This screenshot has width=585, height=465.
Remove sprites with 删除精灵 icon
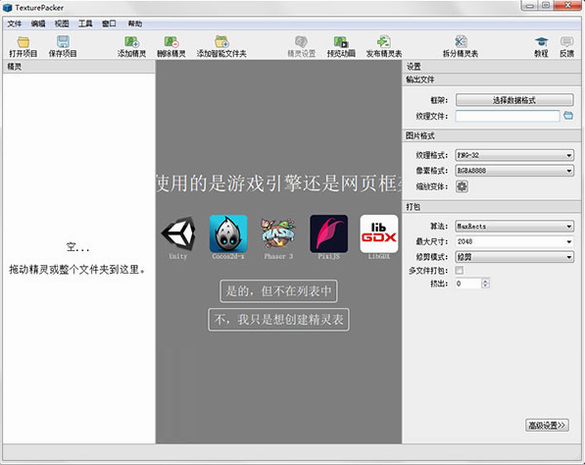click(x=171, y=47)
